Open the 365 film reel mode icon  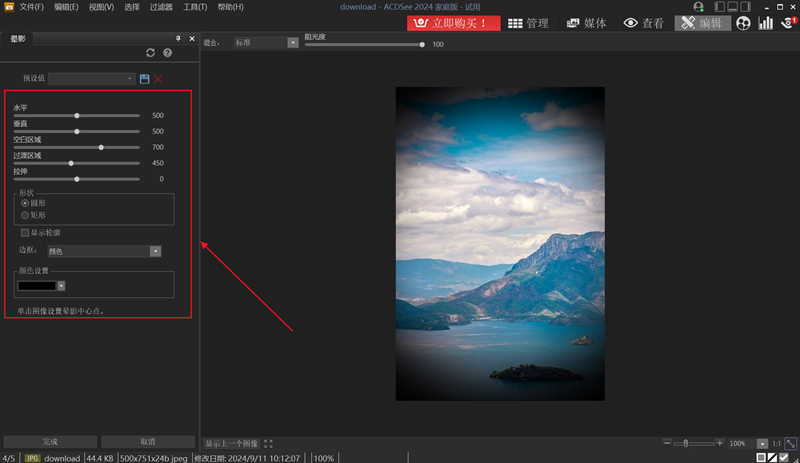pos(743,23)
